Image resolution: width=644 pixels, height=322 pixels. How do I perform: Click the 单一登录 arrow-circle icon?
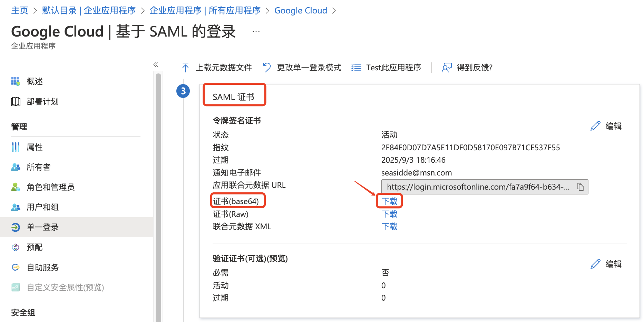[x=16, y=227]
